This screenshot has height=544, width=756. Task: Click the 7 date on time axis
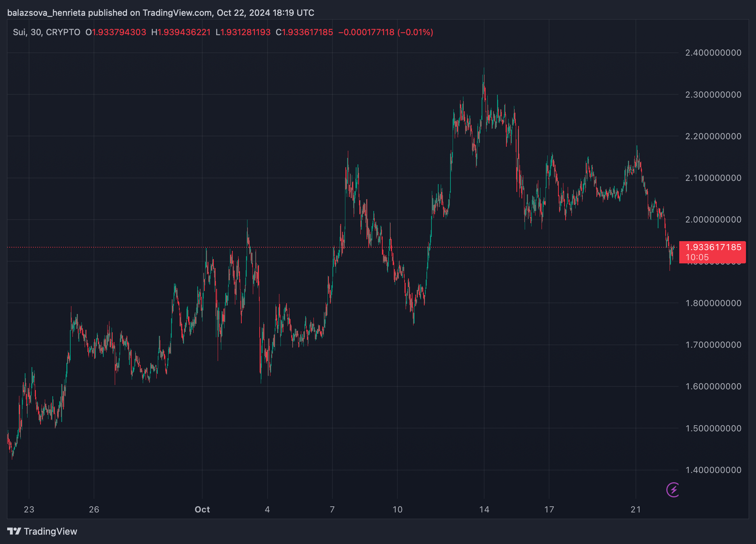click(x=332, y=510)
